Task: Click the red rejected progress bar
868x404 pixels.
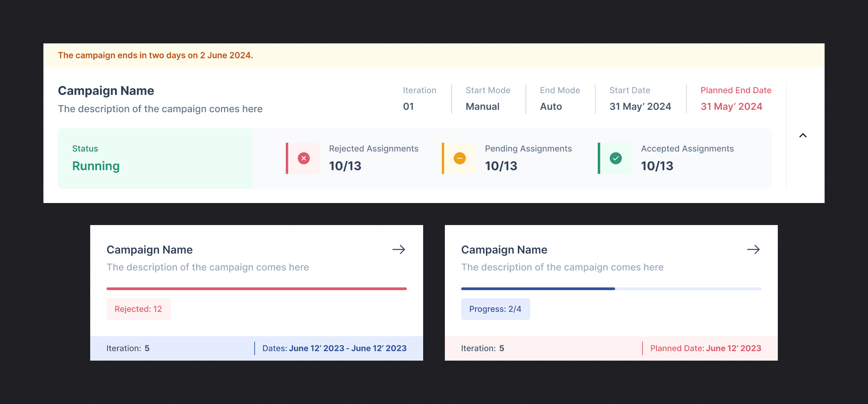Action: point(256,289)
